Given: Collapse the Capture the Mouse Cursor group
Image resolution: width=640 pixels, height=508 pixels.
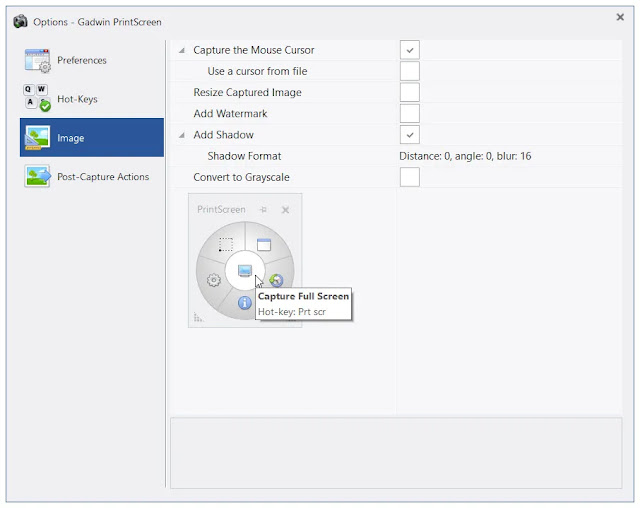Looking at the screenshot, I should coord(182,50).
